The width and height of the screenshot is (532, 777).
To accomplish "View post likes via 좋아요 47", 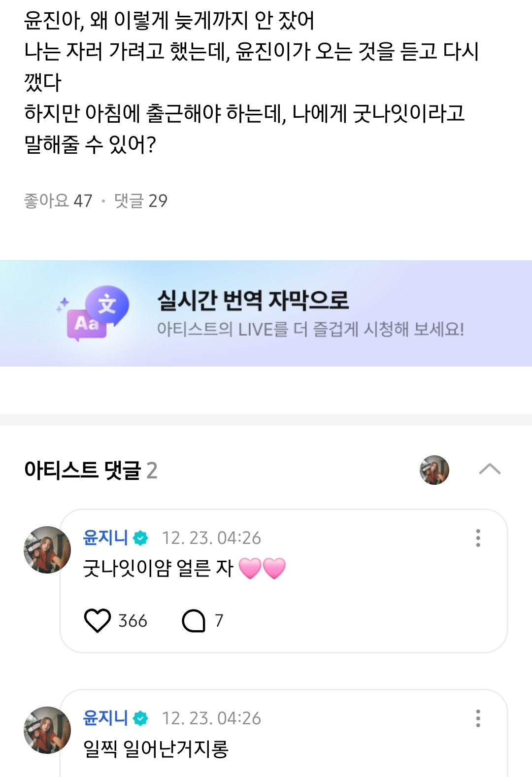I will (58, 201).
